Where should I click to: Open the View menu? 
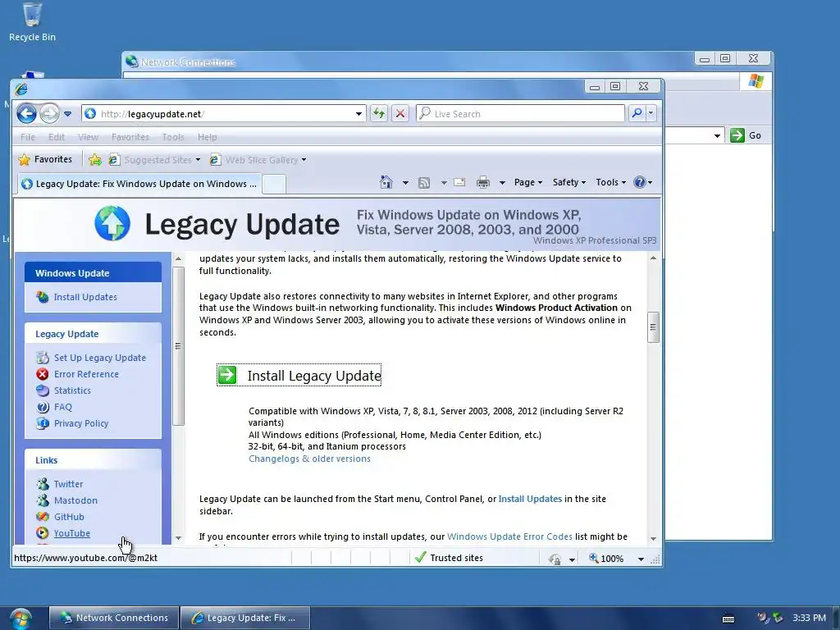pos(88,137)
